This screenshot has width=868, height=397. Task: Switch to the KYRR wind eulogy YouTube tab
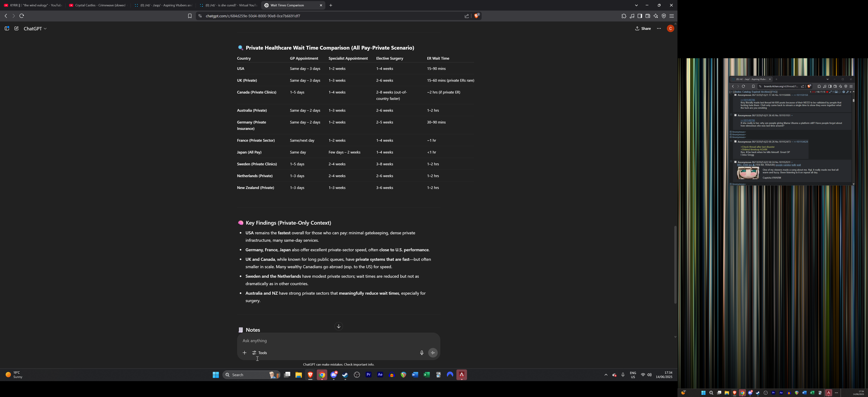(33, 5)
